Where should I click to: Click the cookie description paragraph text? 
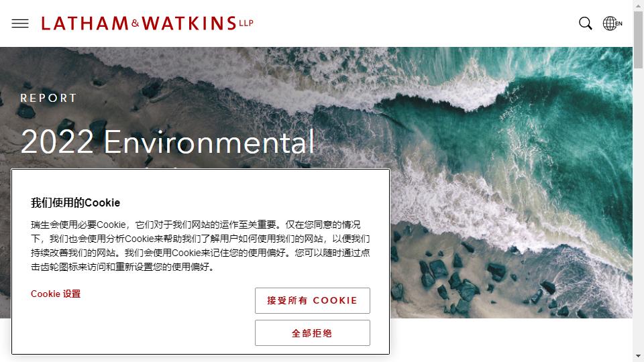[201, 245]
